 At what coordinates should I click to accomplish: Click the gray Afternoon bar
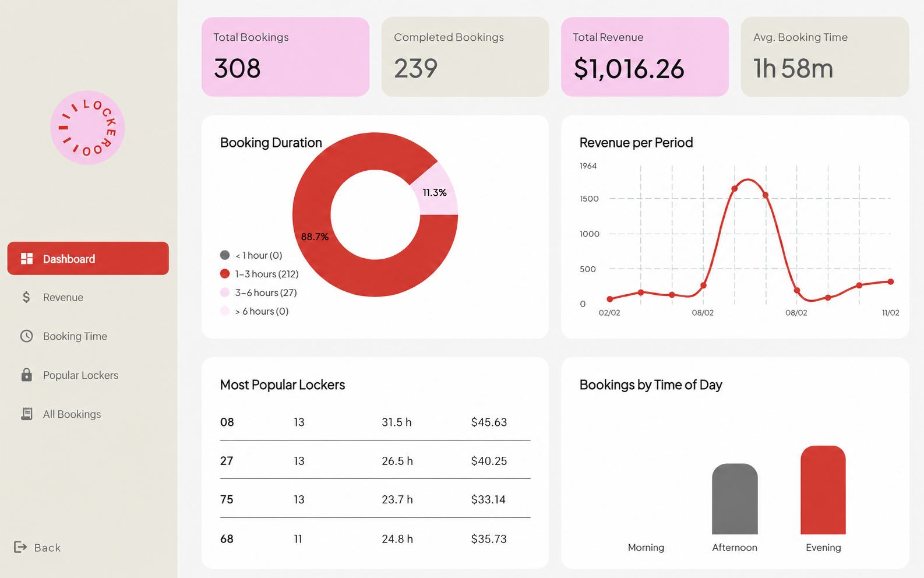click(735, 499)
